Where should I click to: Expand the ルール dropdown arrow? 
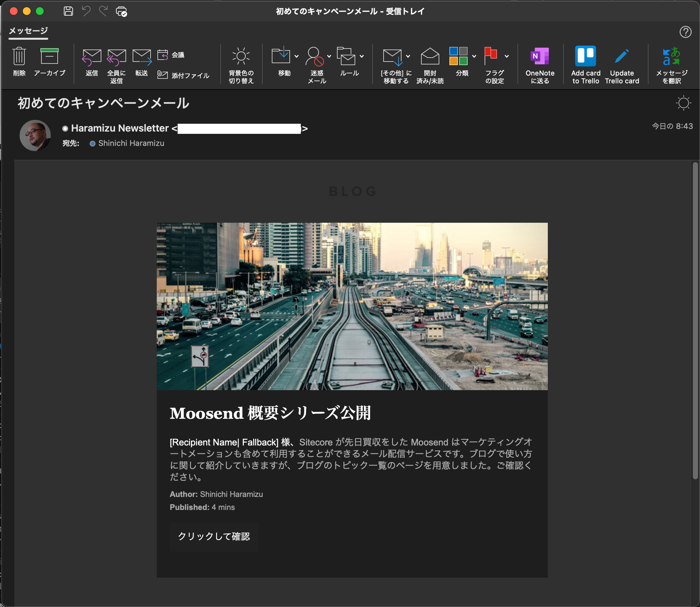(362, 56)
